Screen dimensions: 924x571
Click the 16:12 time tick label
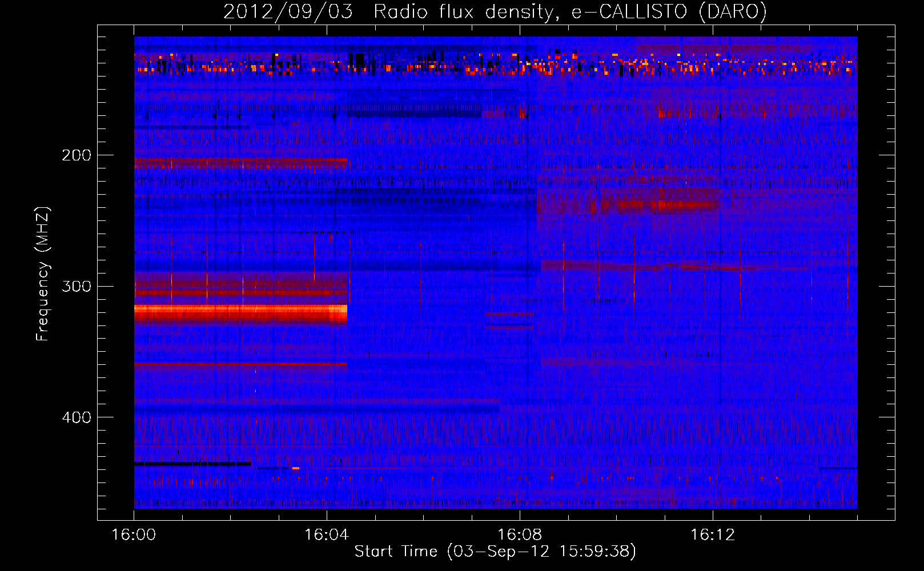pyautogui.click(x=713, y=534)
